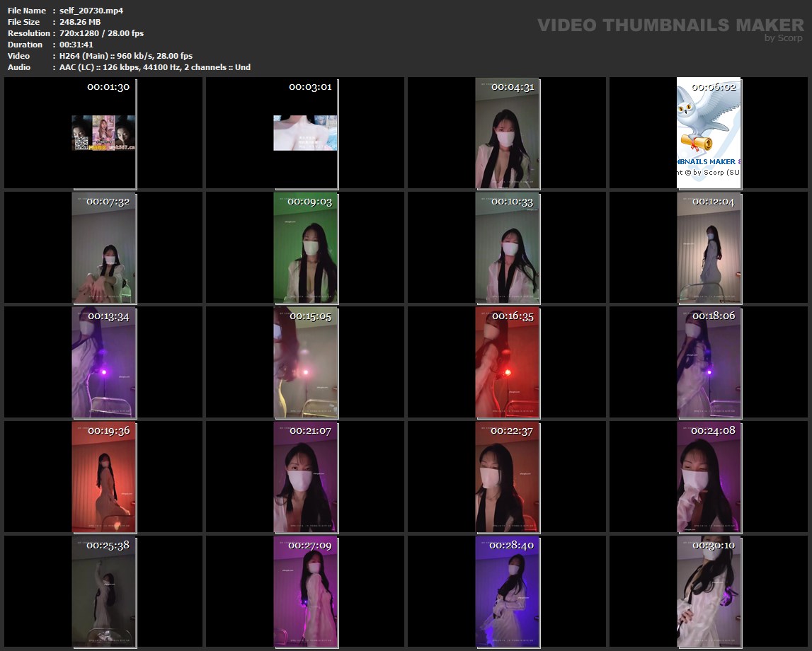Select the thumbnail at 00:21:07
The image size is (812, 651).
305,477
